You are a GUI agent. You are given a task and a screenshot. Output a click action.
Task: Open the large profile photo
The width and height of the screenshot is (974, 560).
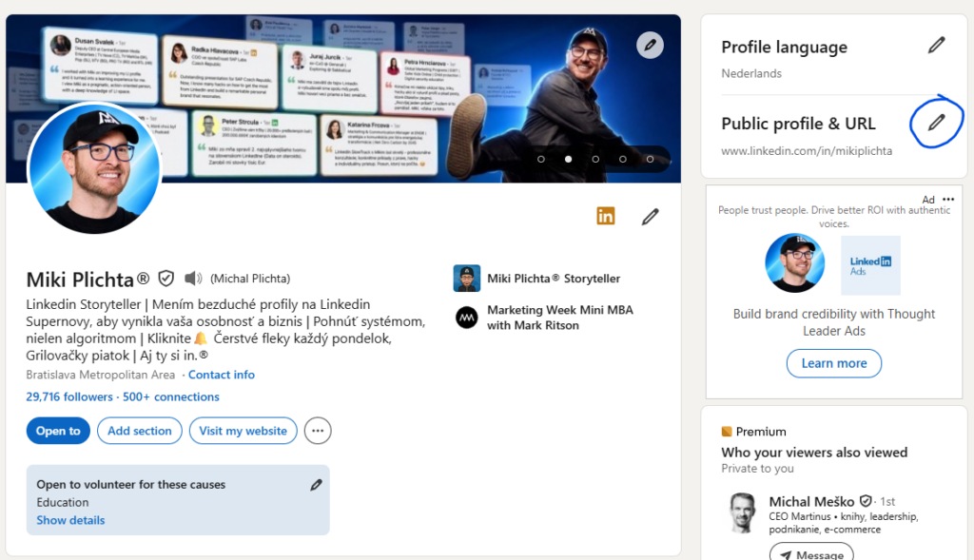pyautogui.click(x=94, y=167)
